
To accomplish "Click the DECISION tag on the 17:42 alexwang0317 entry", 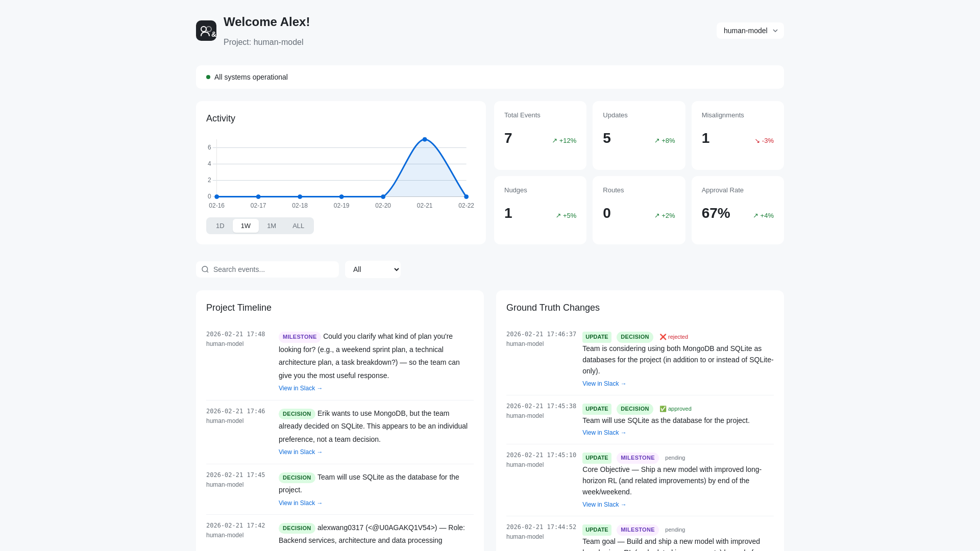I will pos(297,528).
